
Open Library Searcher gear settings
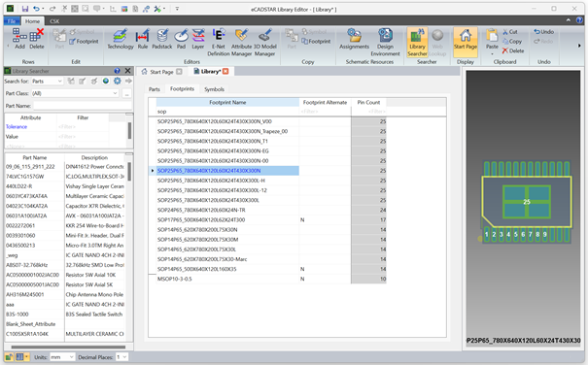pos(118,81)
